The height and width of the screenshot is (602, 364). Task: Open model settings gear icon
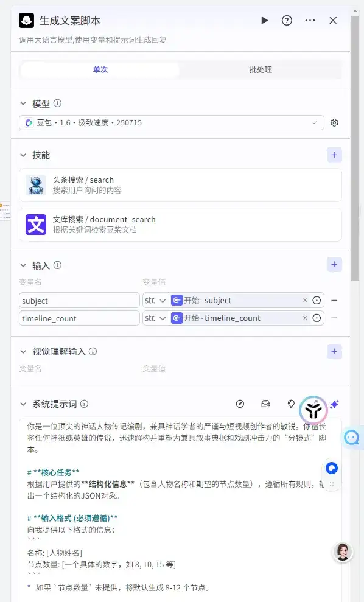[x=334, y=122]
